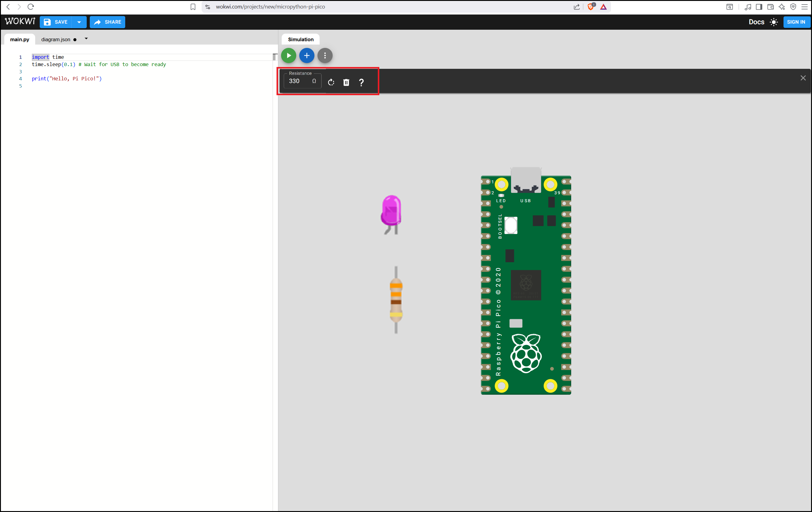Select the resistor component on the canvas
Screen dimensions: 812x512
tap(396, 300)
